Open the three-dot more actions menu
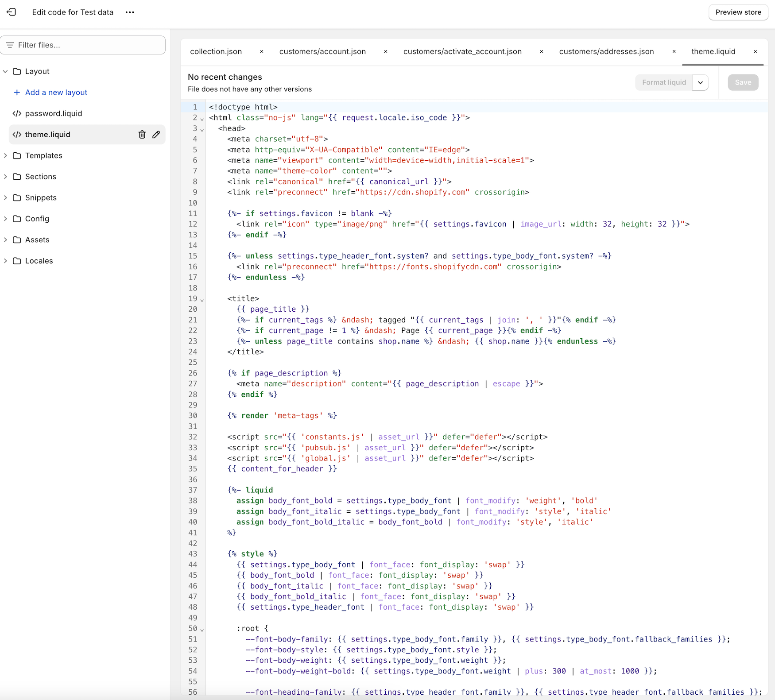This screenshot has width=775, height=700. [x=130, y=12]
